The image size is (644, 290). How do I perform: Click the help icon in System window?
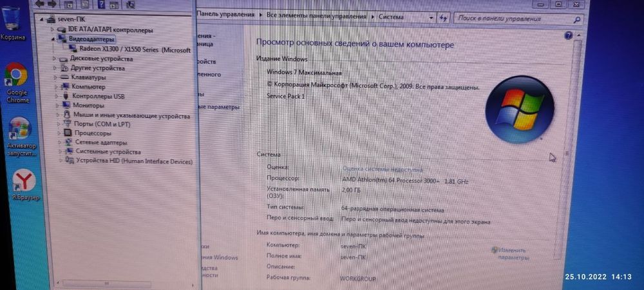(569, 35)
